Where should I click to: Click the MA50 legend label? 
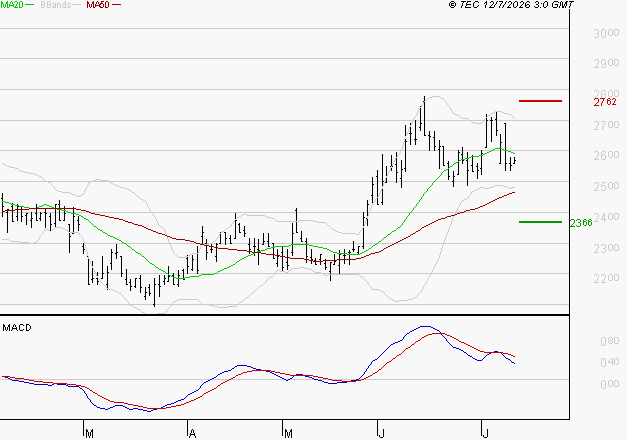click(x=98, y=5)
